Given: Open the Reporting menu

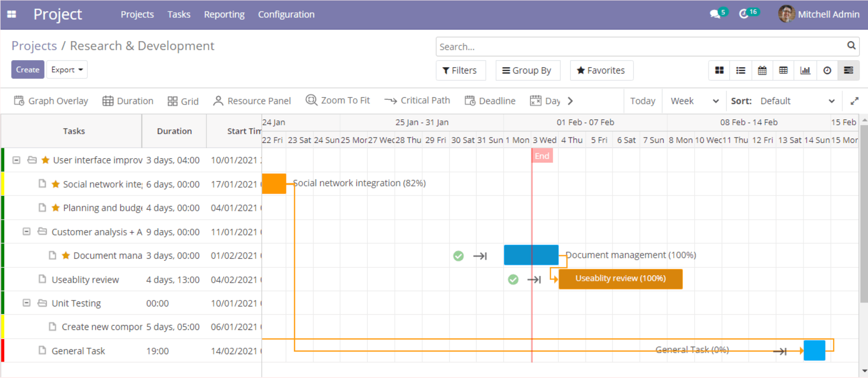Looking at the screenshot, I should (224, 15).
